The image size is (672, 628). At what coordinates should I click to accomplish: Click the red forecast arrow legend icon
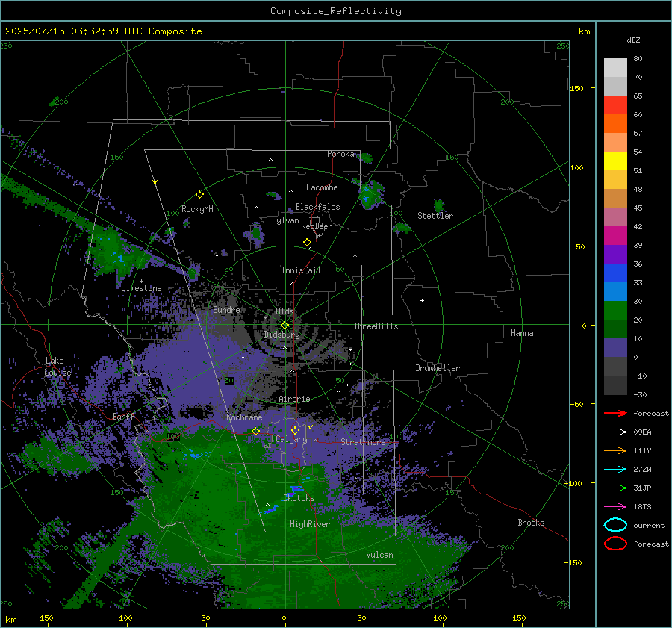point(615,413)
